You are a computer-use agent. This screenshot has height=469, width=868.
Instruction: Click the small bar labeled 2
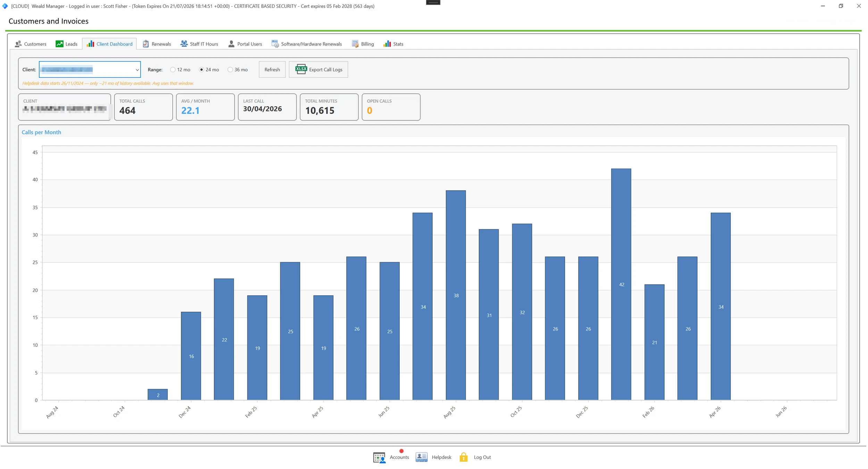click(x=158, y=395)
